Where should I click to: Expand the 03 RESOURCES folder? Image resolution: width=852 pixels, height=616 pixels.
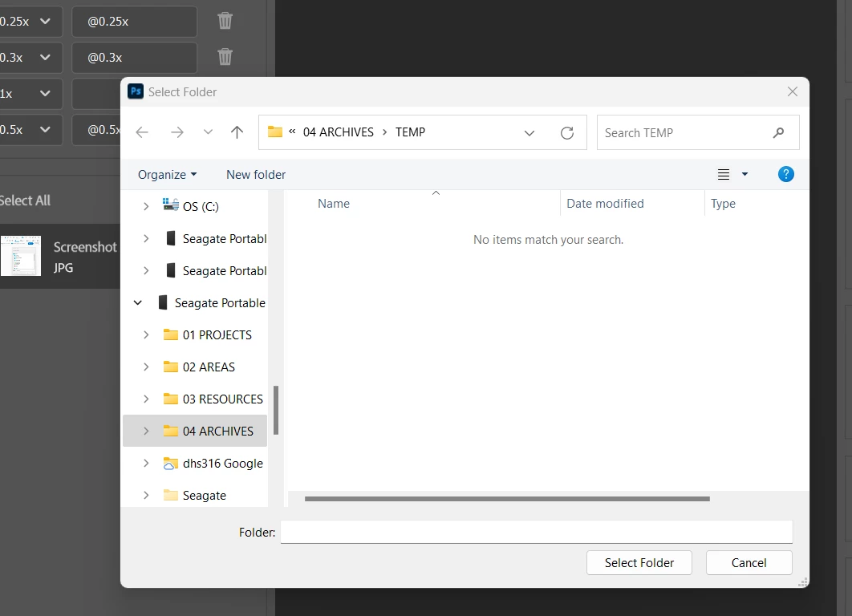tap(146, 399)
